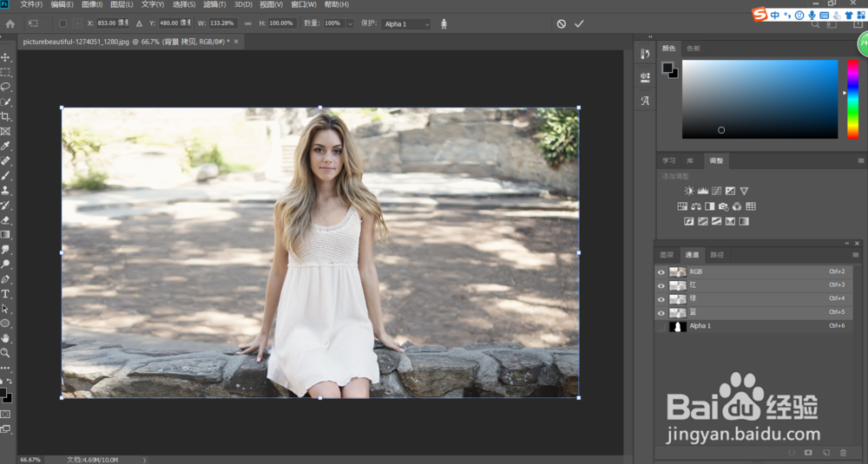The height and width of the screenshot is (464, 868).
Task: Add a Photo Filter adjustment
Action: 724,206
